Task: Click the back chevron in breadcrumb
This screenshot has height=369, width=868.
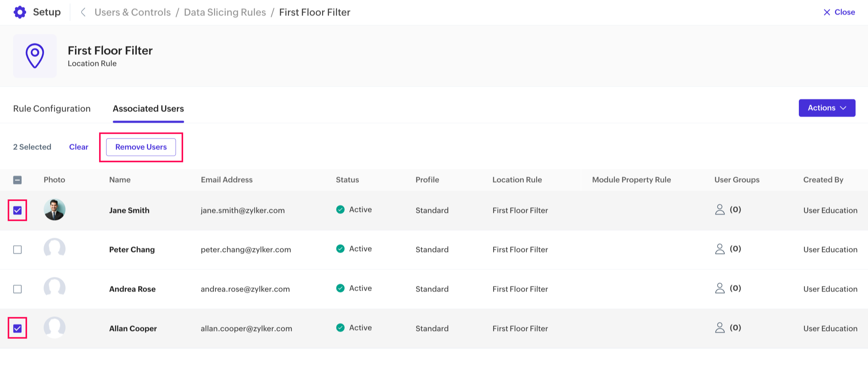Action: [x=83, y=12]
